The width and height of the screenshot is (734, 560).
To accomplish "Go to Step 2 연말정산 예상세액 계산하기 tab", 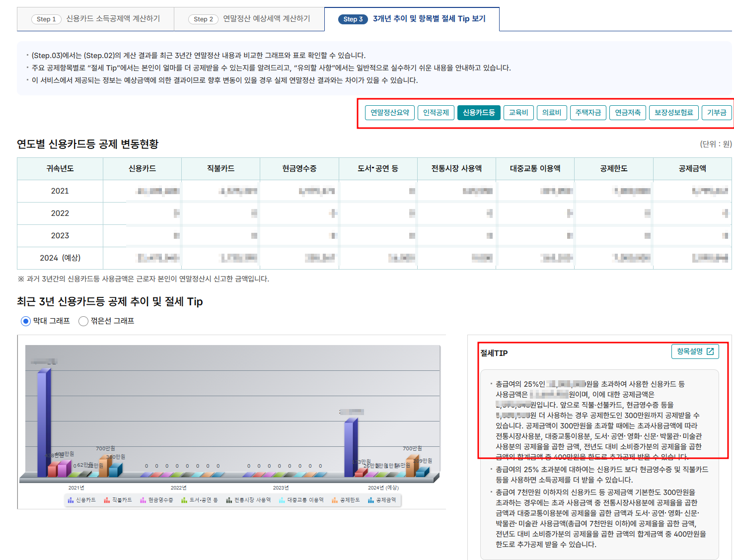I will (249, 19).
